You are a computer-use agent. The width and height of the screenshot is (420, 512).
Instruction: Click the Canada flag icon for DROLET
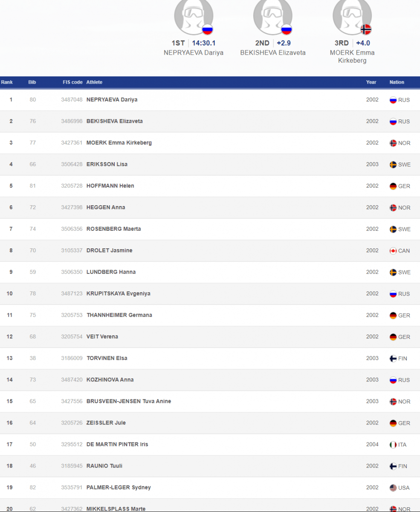pos(393,251)
